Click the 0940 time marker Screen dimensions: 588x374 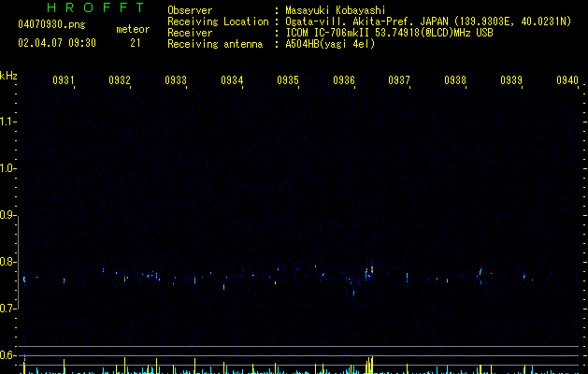point(567,79)
